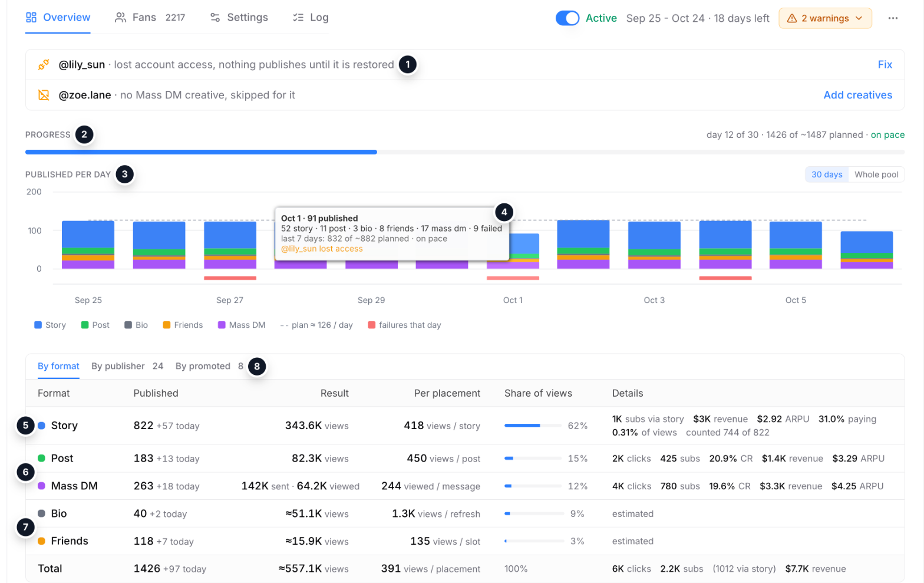Click the Mass DM legend purple swatch
The width and height of the screenshot is (924, 583).
[x=222, y=325]
